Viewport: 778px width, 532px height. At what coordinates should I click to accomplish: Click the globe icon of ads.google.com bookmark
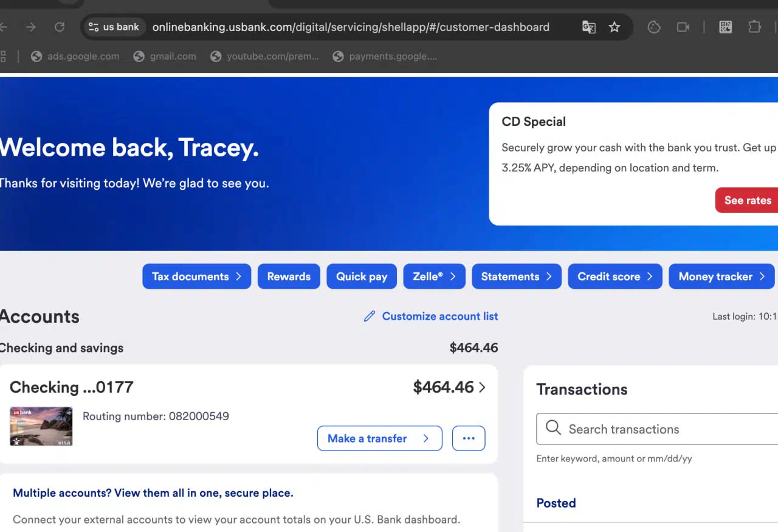[x=36, y=57]
